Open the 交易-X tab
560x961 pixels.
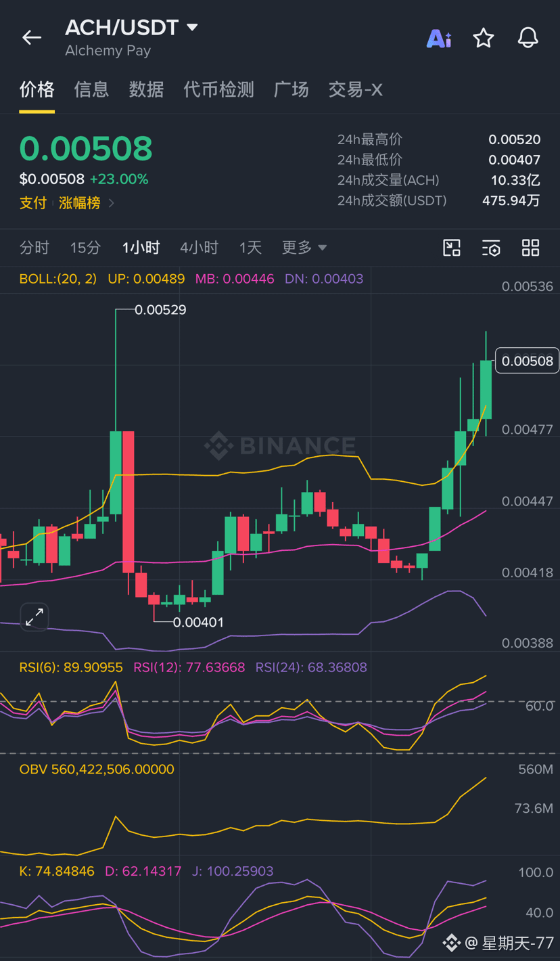tap(355, 89)
